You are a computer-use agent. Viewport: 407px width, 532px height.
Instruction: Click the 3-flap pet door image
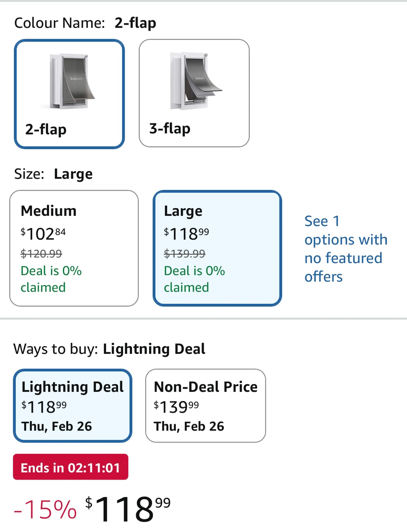coord(195,81)
